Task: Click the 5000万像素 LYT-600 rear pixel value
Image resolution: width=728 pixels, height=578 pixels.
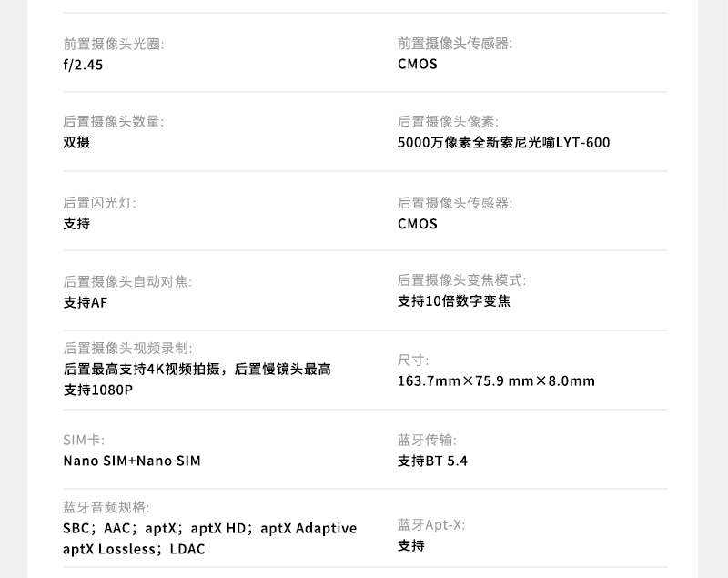Action: point(503,143)
